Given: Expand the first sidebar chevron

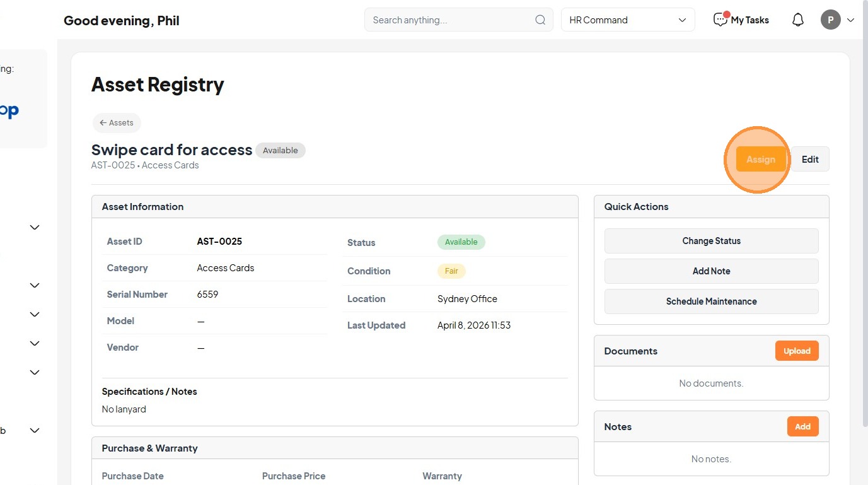Looking at the screenshot, I should (x=35, y=228).
